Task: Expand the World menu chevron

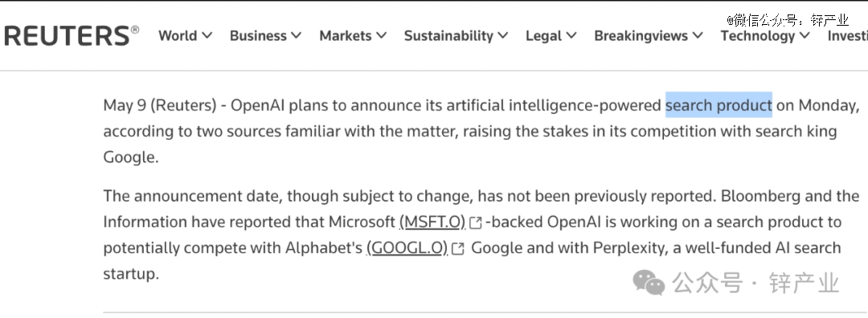Action: pyautogui.click(x=207, y=36)
